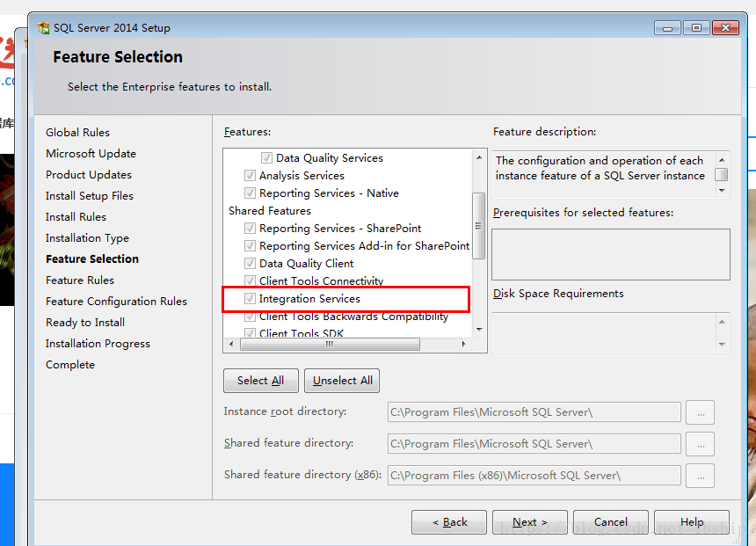This screenshot has width=756, height=546.
Task: Click the Features list scroll left arrow
Action: click(231, 344)
